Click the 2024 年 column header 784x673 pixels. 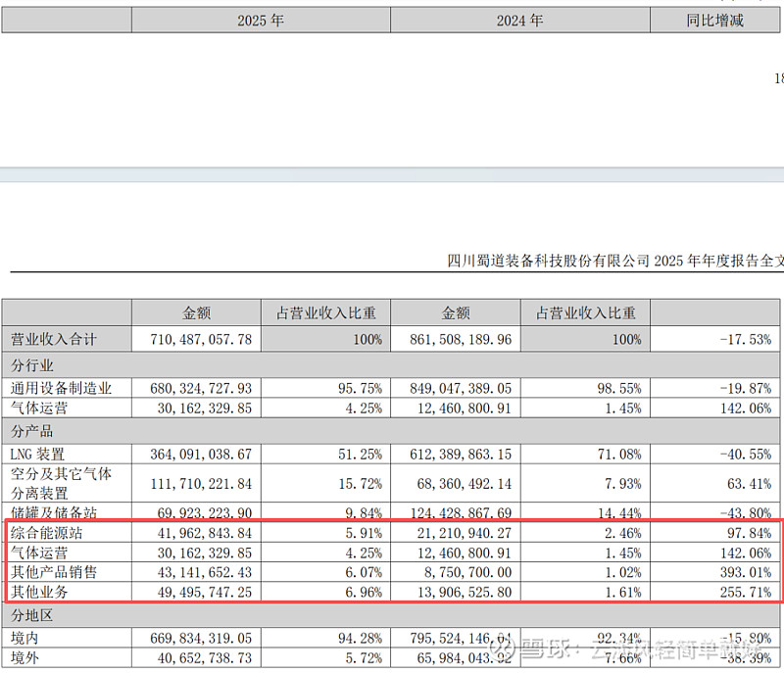click(519, 21)
